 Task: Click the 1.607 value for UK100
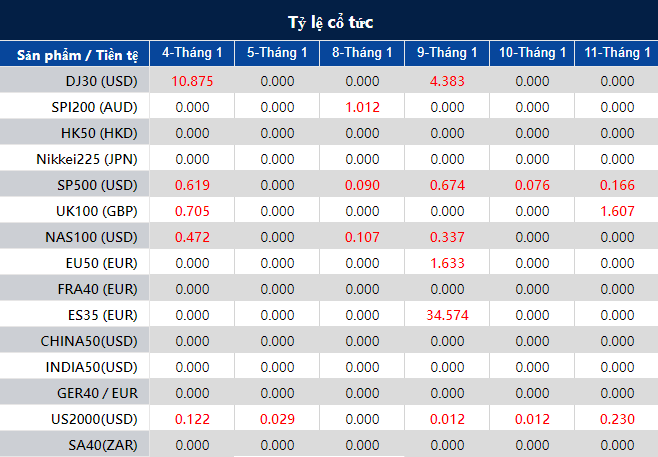click(617, 211)
